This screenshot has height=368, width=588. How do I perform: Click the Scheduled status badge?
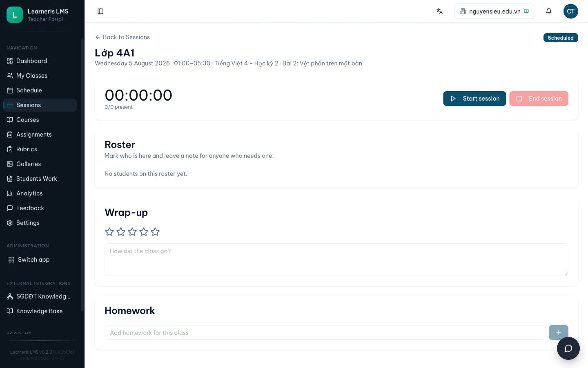(561, 38)
